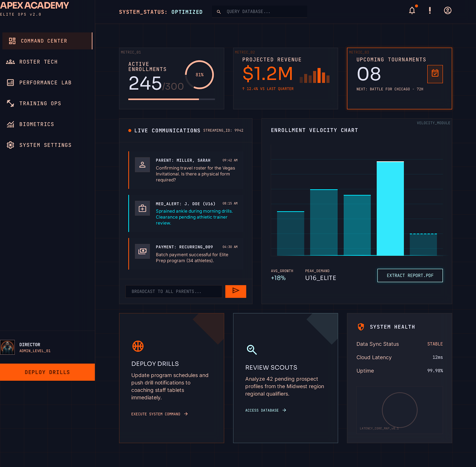
Task: Click the parent message person icon
Action: coord(143,165)
